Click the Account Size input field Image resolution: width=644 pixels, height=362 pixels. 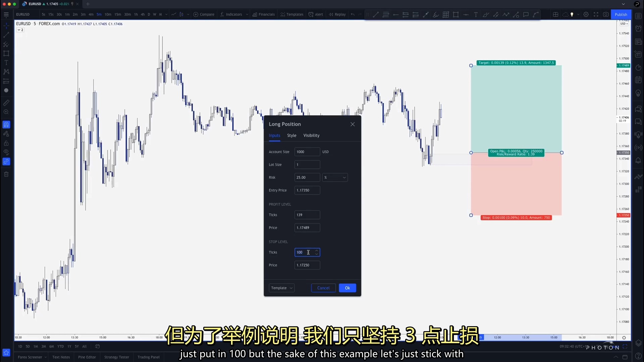click(307, 152)
